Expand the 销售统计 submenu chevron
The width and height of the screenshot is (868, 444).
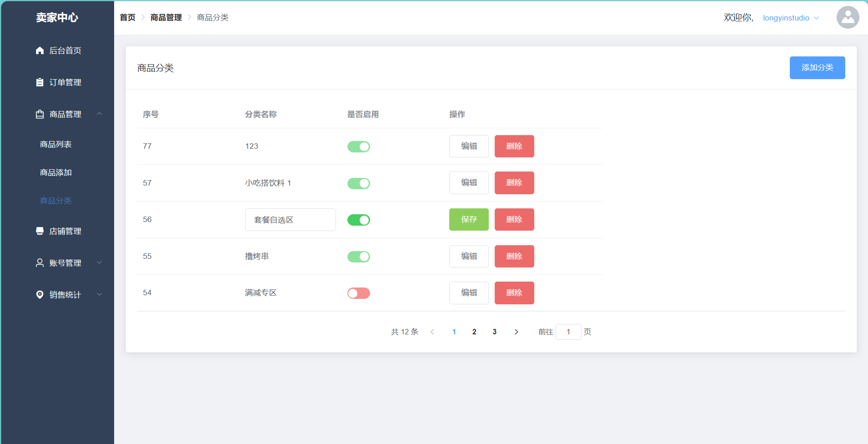[99, 294]
